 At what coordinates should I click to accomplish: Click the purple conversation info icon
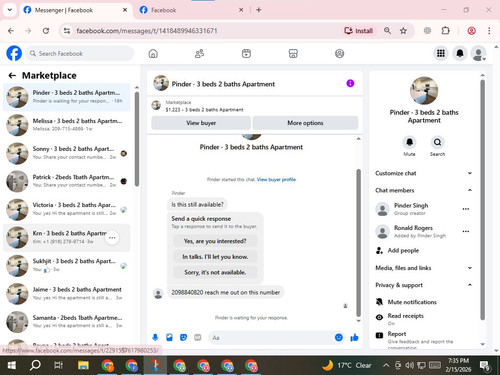pos(350,83)
